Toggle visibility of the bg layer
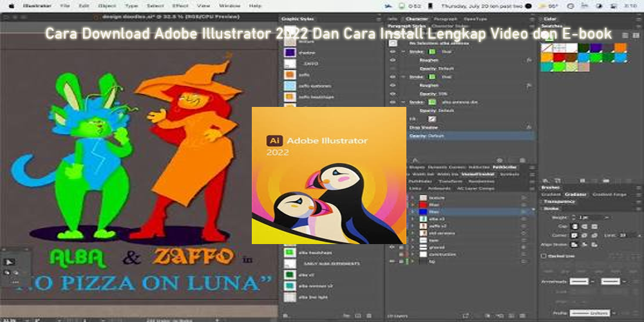This screenshot has height=322, width=644. (x=393, y=261)
